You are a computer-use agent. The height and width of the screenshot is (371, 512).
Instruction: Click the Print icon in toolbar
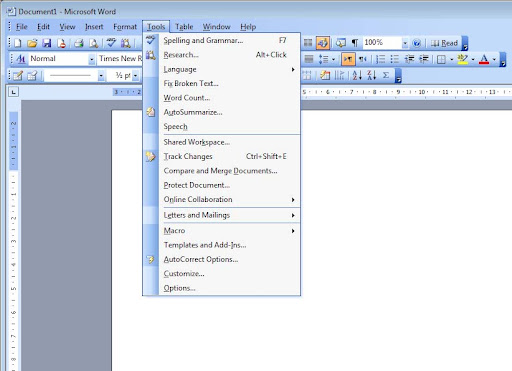[x=79, y=43]
